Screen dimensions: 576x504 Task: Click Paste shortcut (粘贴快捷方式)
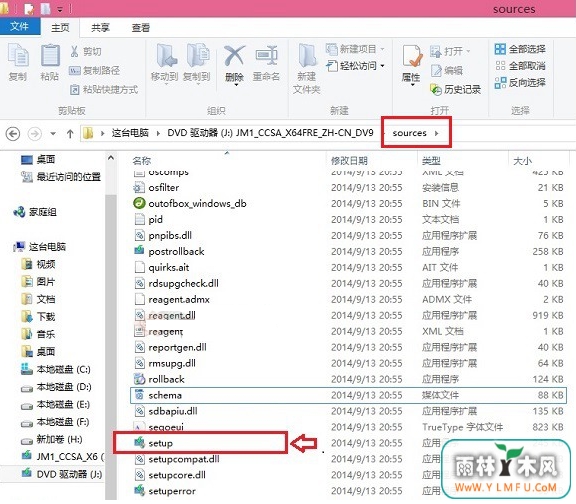pos(104,89)
